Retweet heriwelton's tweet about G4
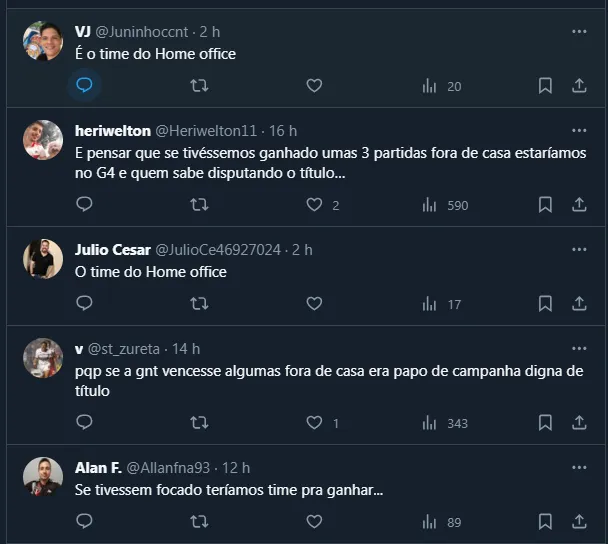The width and height of the screenshot is (608, 544). click(x=199, y=204)
